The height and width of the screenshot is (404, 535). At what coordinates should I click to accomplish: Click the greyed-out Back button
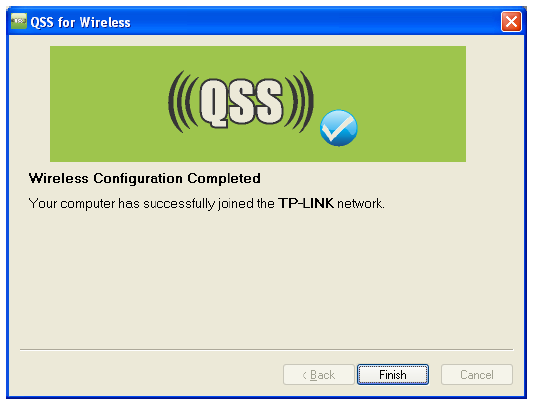point(319,374)
